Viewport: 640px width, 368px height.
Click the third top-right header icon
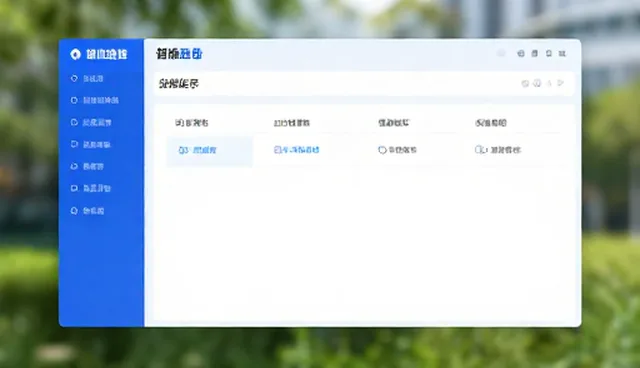[x=549, y=53]
